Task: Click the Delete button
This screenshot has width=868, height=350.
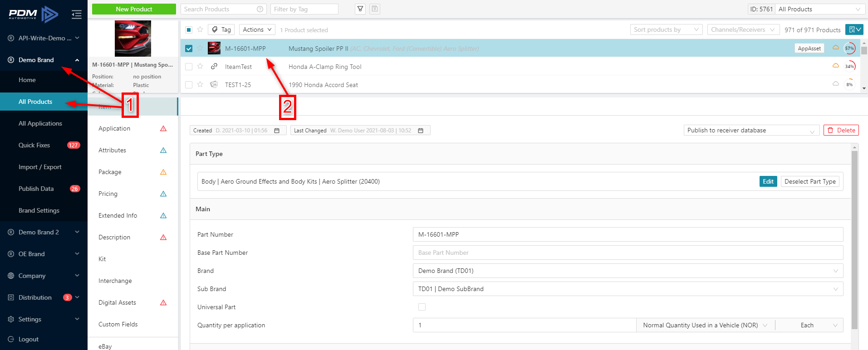Action: click(841, 130)
